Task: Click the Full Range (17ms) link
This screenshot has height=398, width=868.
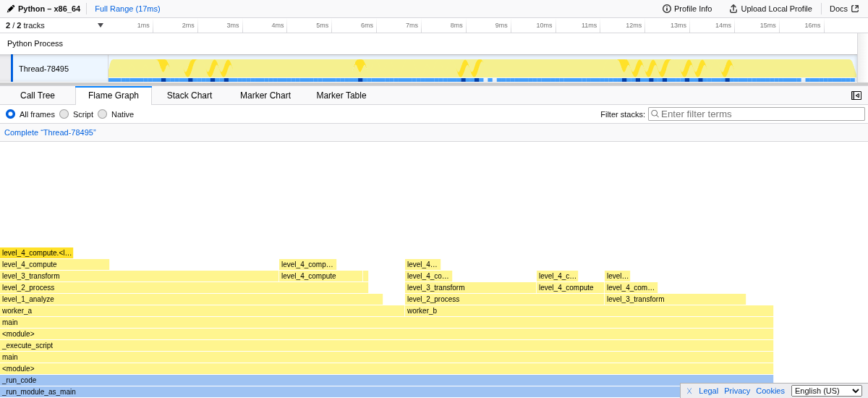Action: [x=127, y=9]
